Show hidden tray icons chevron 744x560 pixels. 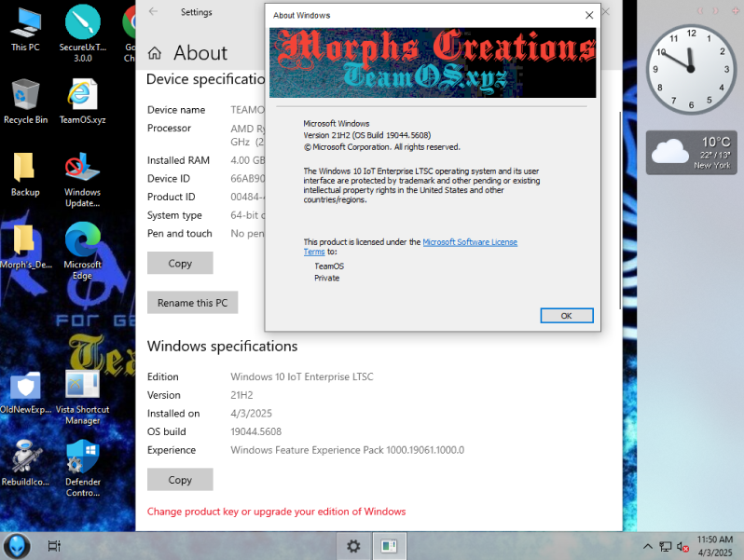[x=648, y=546]
